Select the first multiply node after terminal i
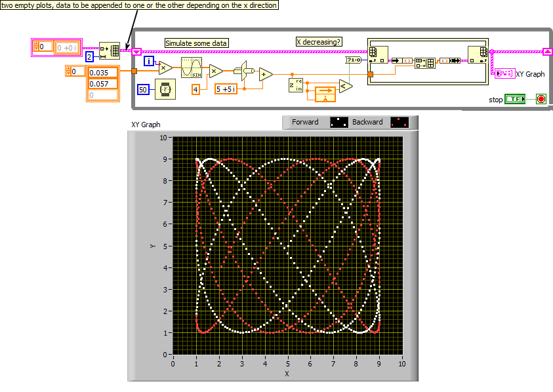 point(165,68)
